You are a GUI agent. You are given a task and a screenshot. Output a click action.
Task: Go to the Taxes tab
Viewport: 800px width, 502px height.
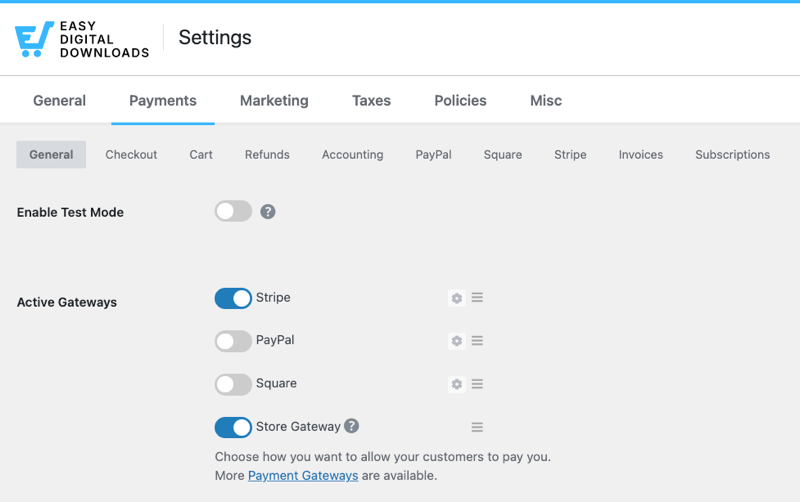(x=371, y=101)
